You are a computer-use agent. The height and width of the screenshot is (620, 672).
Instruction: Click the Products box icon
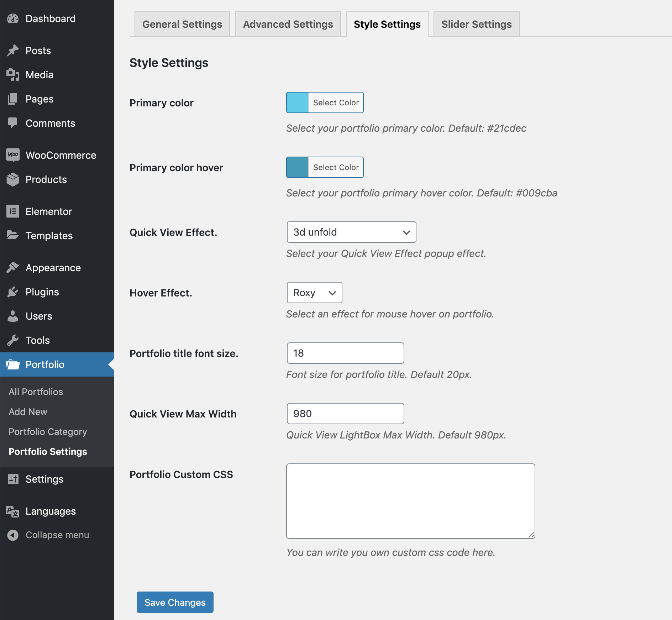pyautogui.click(x=13, y=179)
